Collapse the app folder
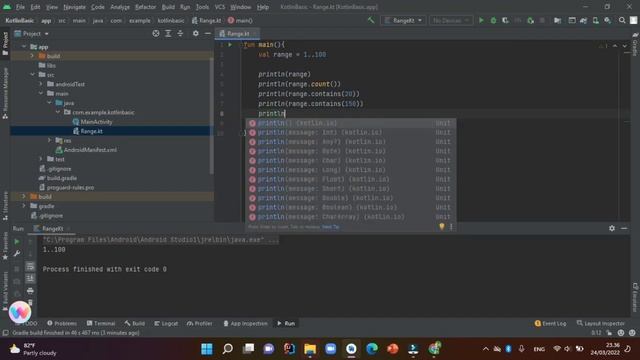This screenshot has width=640, height=360. (x=24, y=47)
